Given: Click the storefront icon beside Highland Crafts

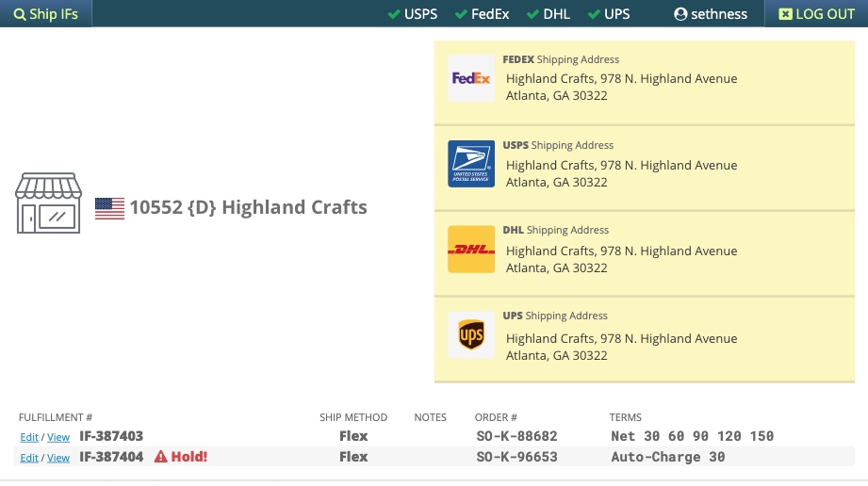Looking at the screenshot, I should tap(48, 202).
